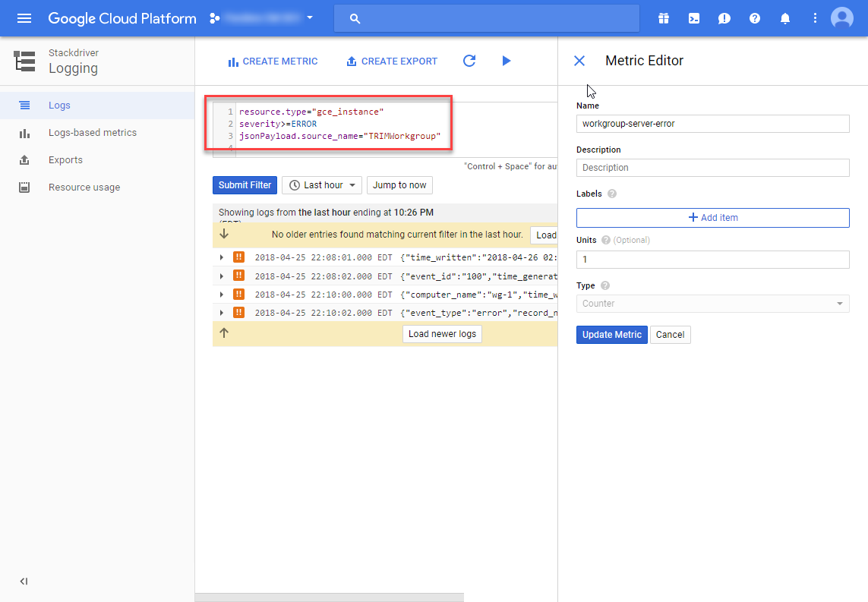The height and width of the screenshot is (602, 868).
Task: Click Update Metric button
Action: 611,335
